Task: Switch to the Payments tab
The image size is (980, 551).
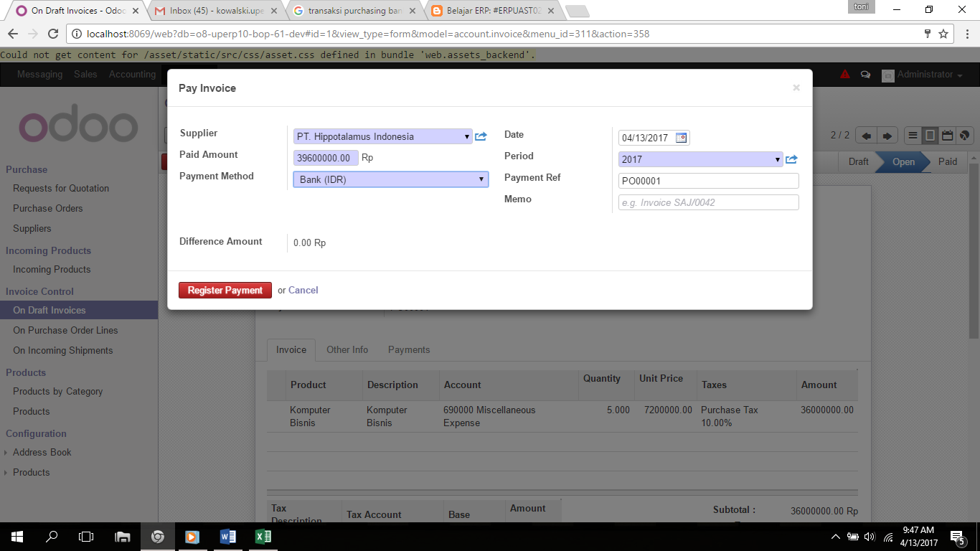Action: click(x=409, y=349)
